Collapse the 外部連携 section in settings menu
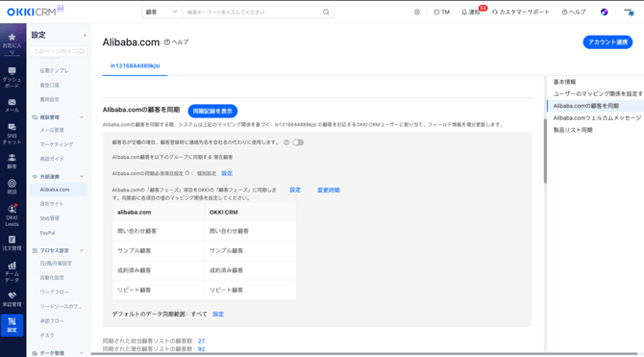The width and height of the screenshot is (644, 357). click(82, 176)
